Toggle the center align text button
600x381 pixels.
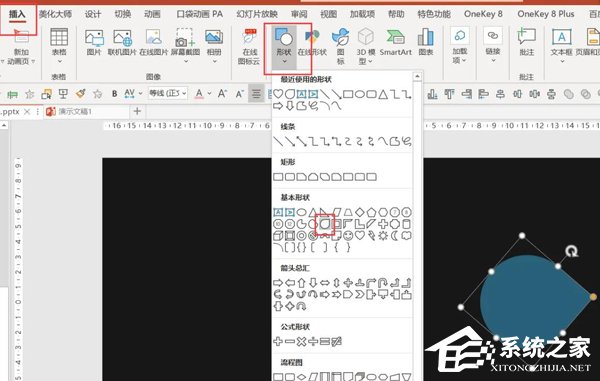point(256,93)
